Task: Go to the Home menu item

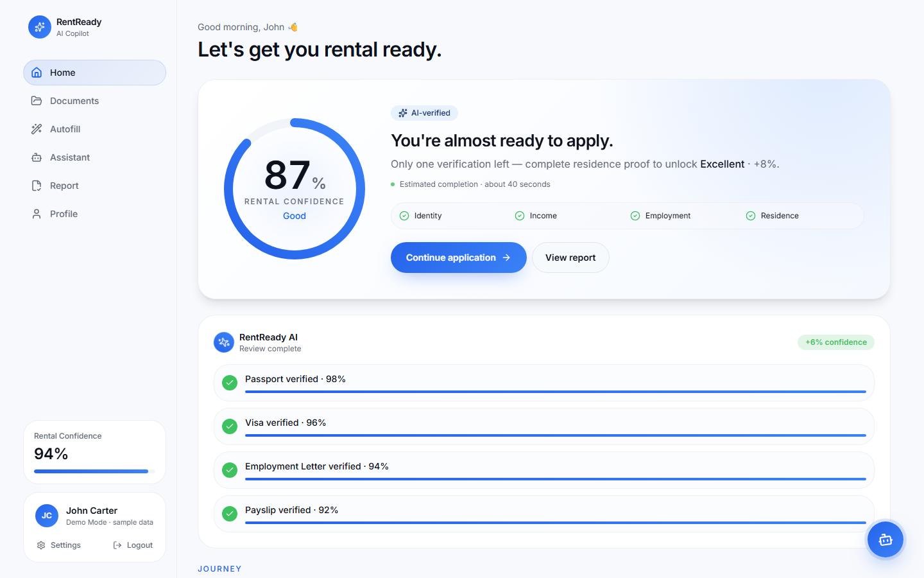Action: pos(95,73)
